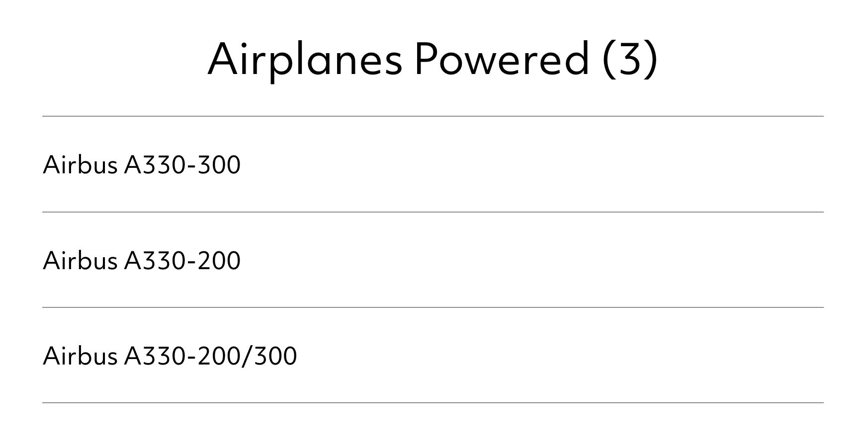The width and height of the screenshot is (868, 438).
Task: Click the divider between A330-200 and A330-200/300 rows
Action: click(433, 307)
